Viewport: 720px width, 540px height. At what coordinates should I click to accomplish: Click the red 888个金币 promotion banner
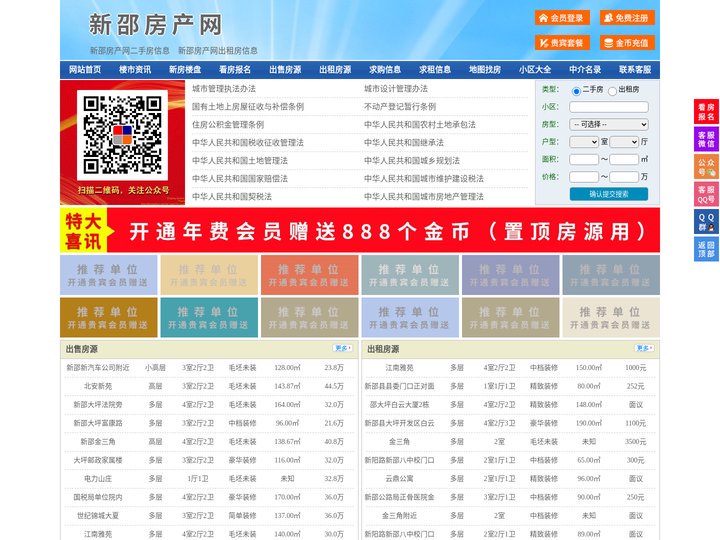(360, 231)
